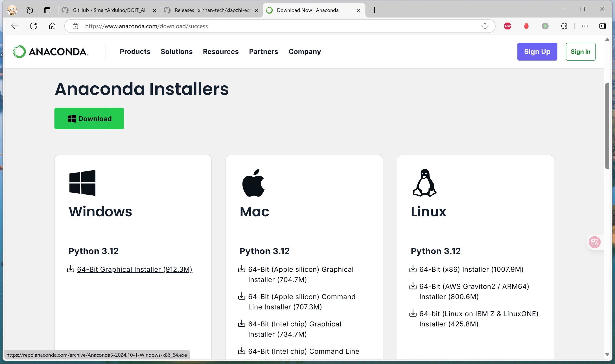Image resolution: width=615 pixels, height=364 pixels.
Task: Open the tab actions menu icon
Action: (47, 10)
